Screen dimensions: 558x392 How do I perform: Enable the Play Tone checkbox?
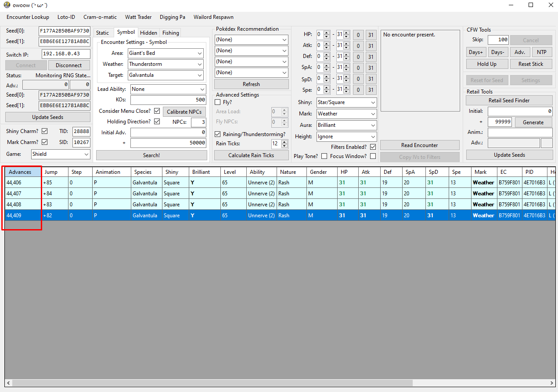coord(324,156)
